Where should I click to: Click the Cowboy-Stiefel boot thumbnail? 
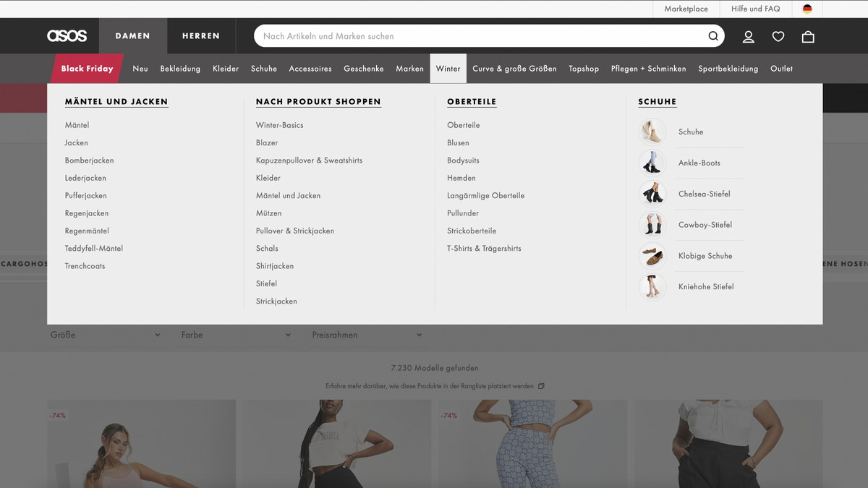point(652,225)
